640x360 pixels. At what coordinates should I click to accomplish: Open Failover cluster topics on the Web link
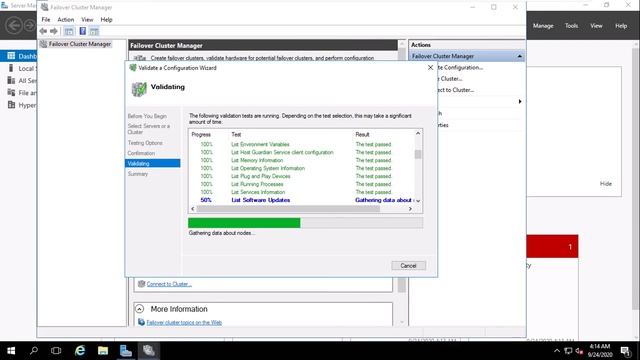click(x=184, y=322)
